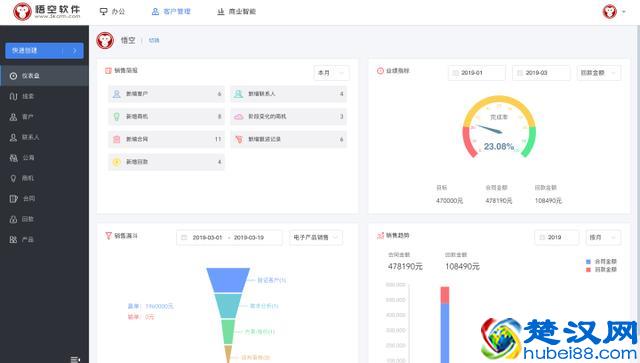The width and height of the screenshot is (640, 363).
Task: Open the 联系人 contacts sidebar icon
Action: [13, 137]
